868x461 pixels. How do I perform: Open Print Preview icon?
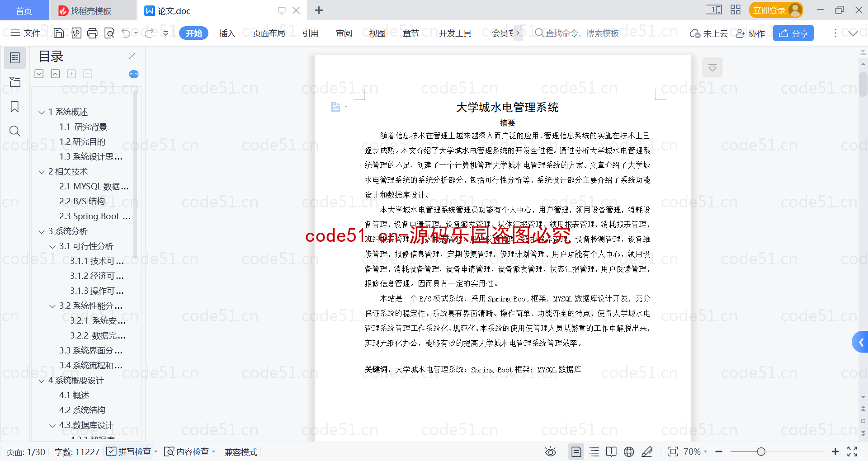(x=109, y=33)
